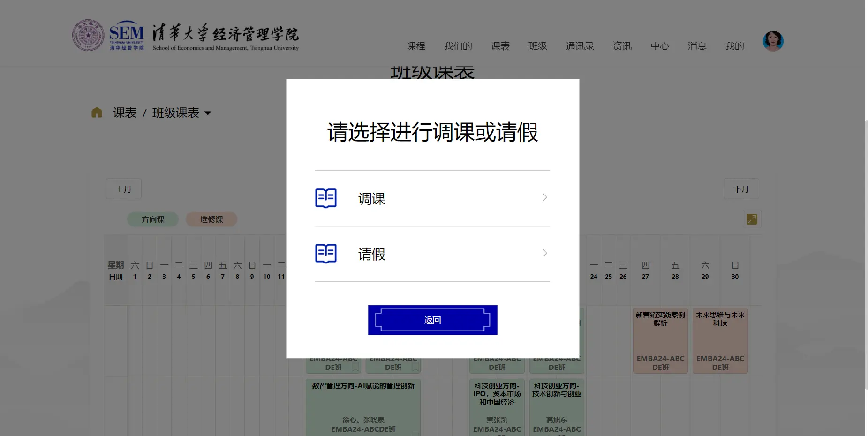Click the purple Tsinghua University seal
Screen dimensions: 868x436
pos(88,35)
